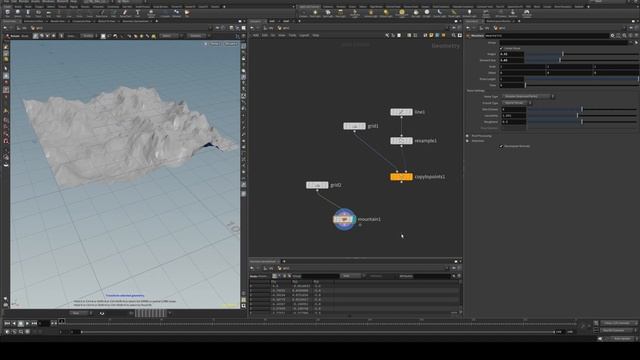Select the Point Light shelf tool
The width and height of the screenshot is (640, 360).
[315, 13]
